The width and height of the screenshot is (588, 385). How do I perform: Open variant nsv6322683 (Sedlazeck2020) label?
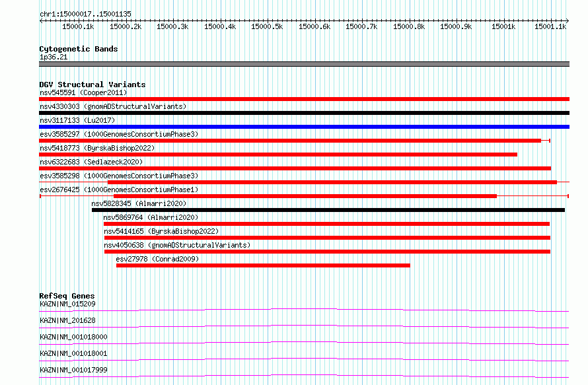tap(91, 162)
